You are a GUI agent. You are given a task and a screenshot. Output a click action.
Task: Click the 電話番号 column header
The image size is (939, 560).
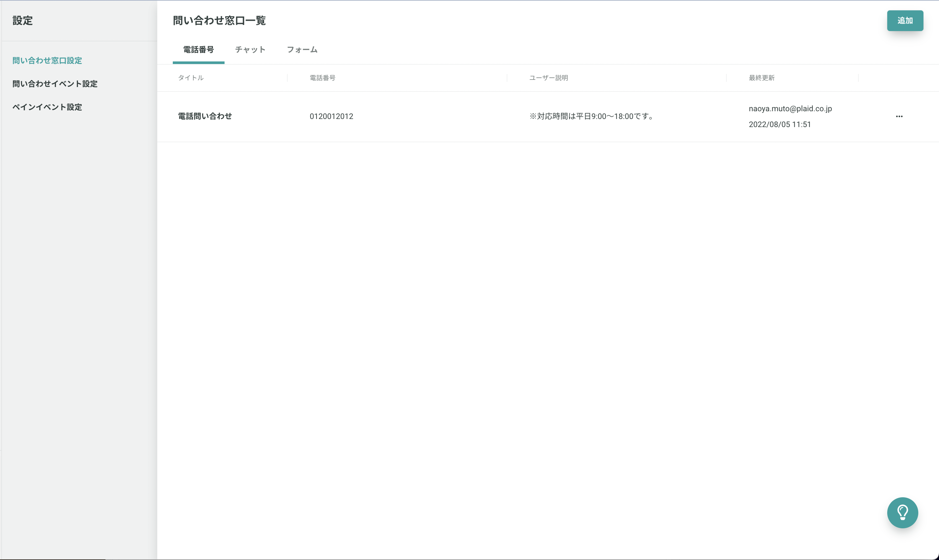tap(323, 78)
